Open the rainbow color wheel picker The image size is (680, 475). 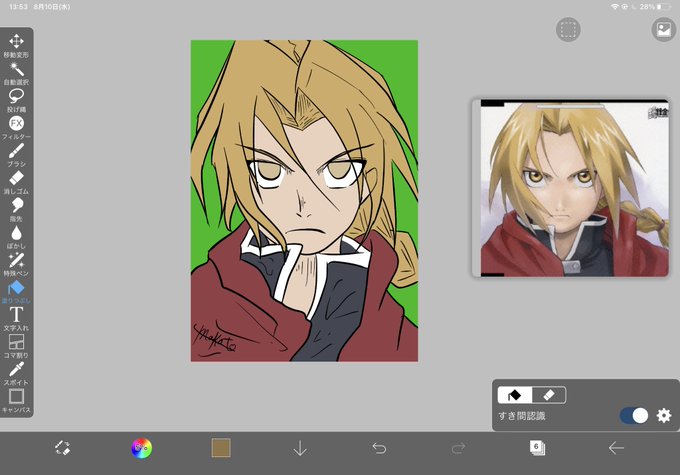pyautogui.click(x=141, y=448)
